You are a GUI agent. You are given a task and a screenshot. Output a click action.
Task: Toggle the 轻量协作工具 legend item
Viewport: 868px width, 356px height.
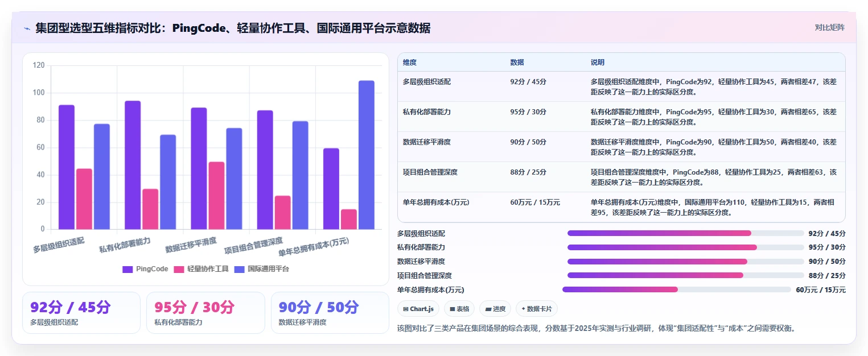pyautogui.click(x=201, y=269)
